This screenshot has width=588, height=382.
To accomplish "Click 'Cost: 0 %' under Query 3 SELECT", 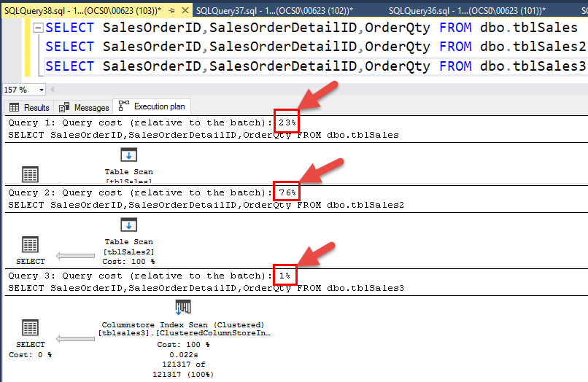I will [31, 354].
